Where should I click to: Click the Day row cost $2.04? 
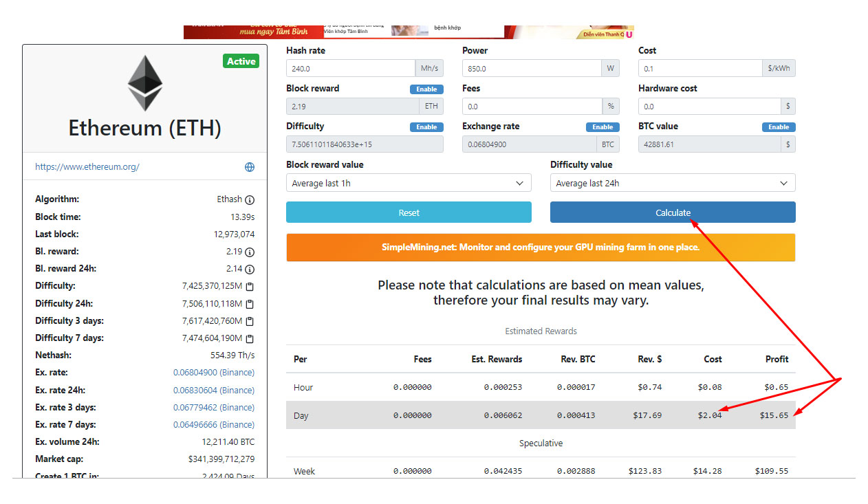tap(709, 415)
